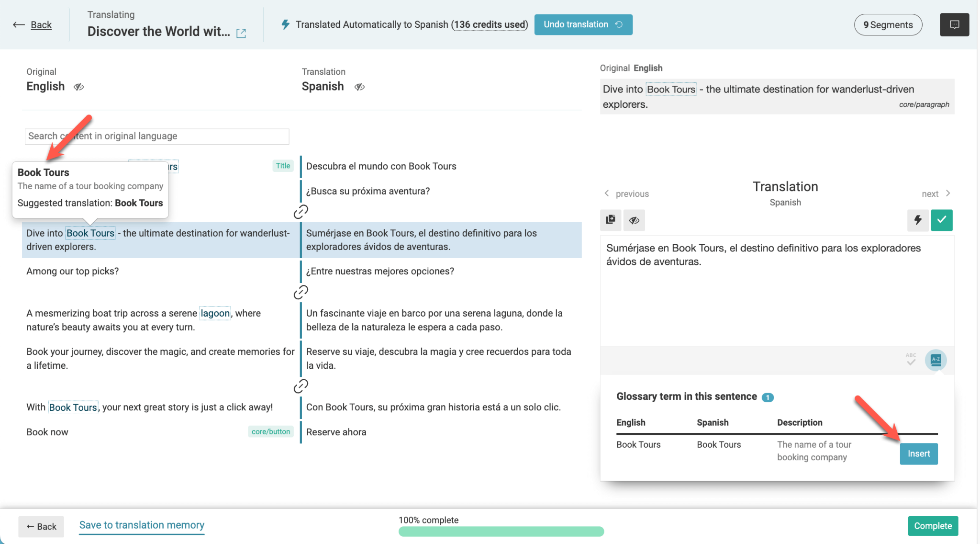Open the page via the external link icon
The width and height of the screenshot is (980, 544).
coord(242,33)
